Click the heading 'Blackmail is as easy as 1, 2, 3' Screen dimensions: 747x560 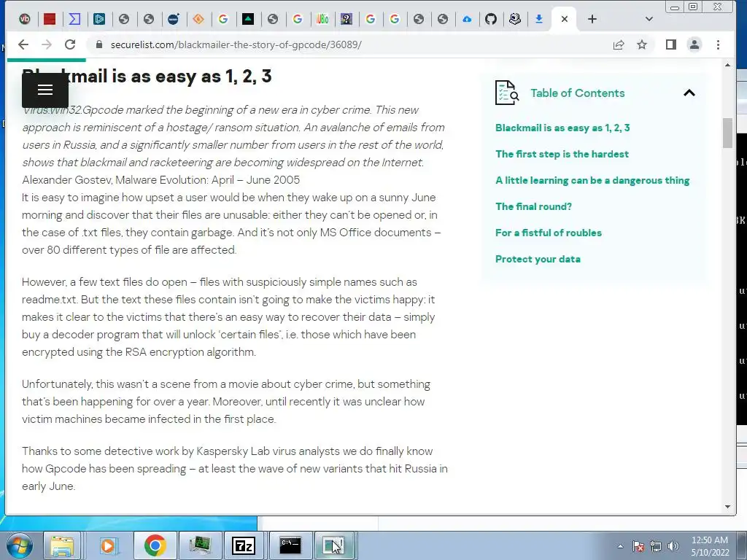point(147,76)
